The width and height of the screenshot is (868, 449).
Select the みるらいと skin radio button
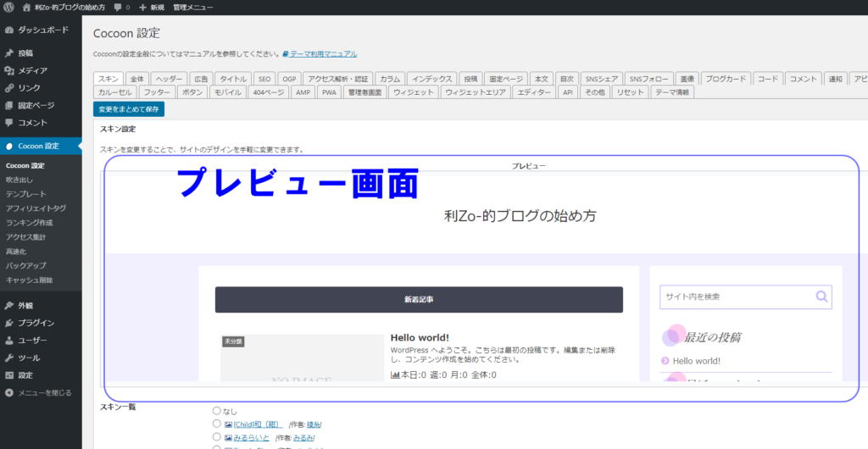tap(217, 436)
